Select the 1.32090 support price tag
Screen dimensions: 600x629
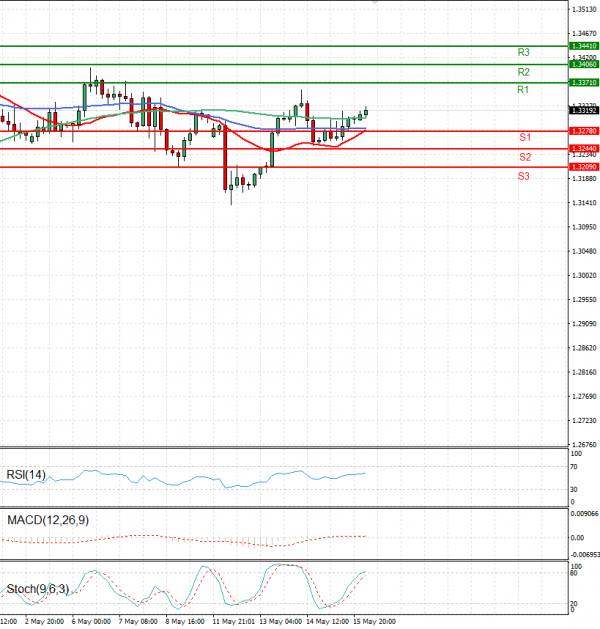(x=584, y=167)
